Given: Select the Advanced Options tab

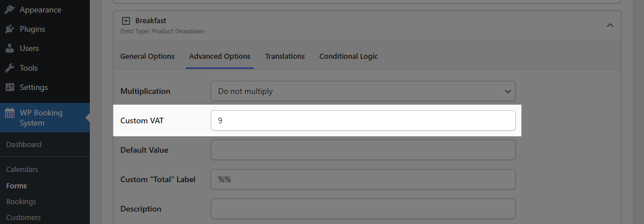Looking at the screenshot, I should click(220, 57).
